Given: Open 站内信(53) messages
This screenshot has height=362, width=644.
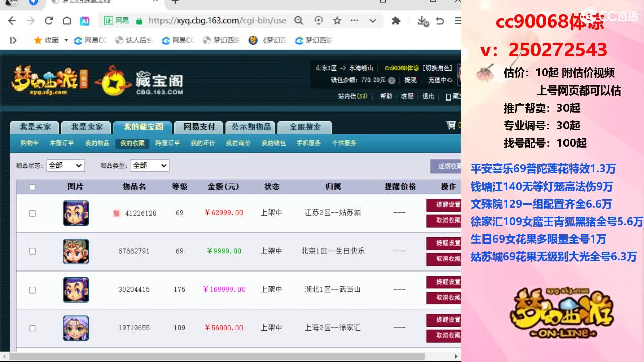Looking at the screenshot, I should pos(353,96).
